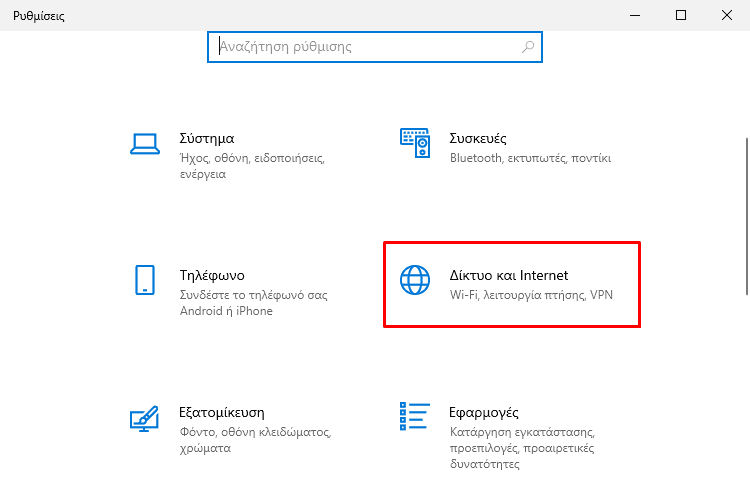This screenshot has width=750, height=500.
Task: Click the Bluetooth, εκτυπωτές, ποντίκι description
Action: [x=530, y=158]
